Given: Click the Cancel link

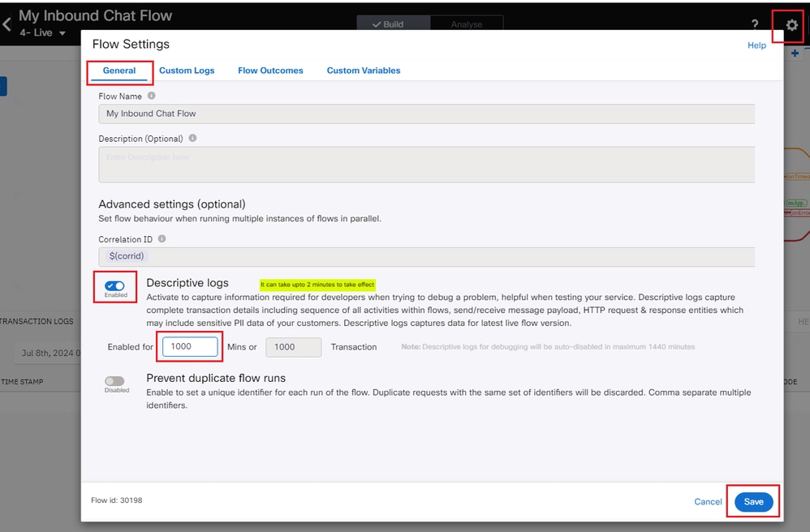Looking at the screenshot, I should pos(708,501).
